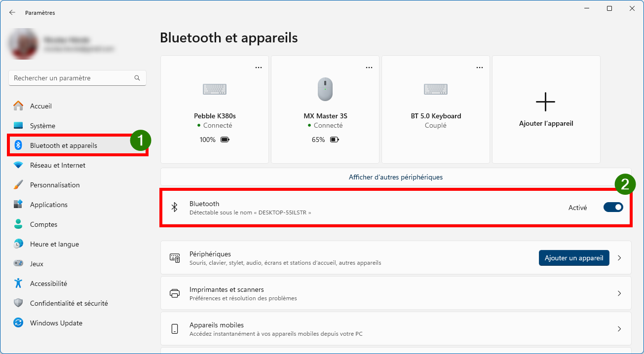Screen dimensions: 644x354
Task: Open more options for BT 5.0 Keyboard
Action: [480, 68]
